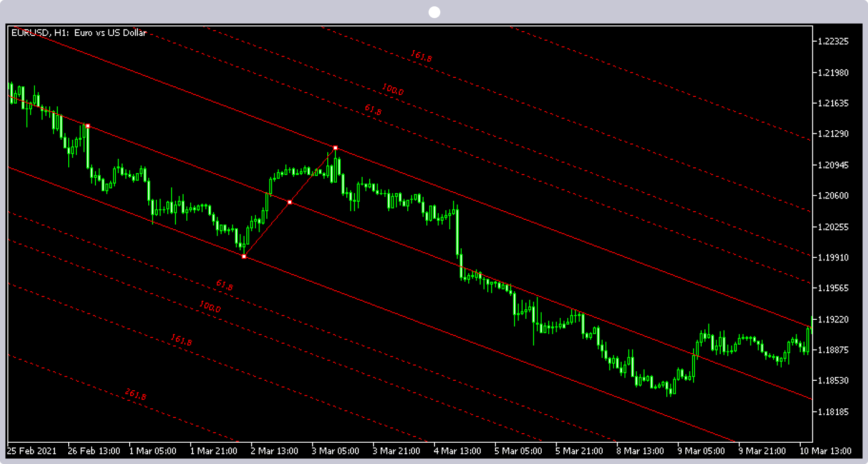The height and width of the screenshot is (464, 868).
Task: Click price label 1.22325 on price scale
Action: click(x=833, y=41)
